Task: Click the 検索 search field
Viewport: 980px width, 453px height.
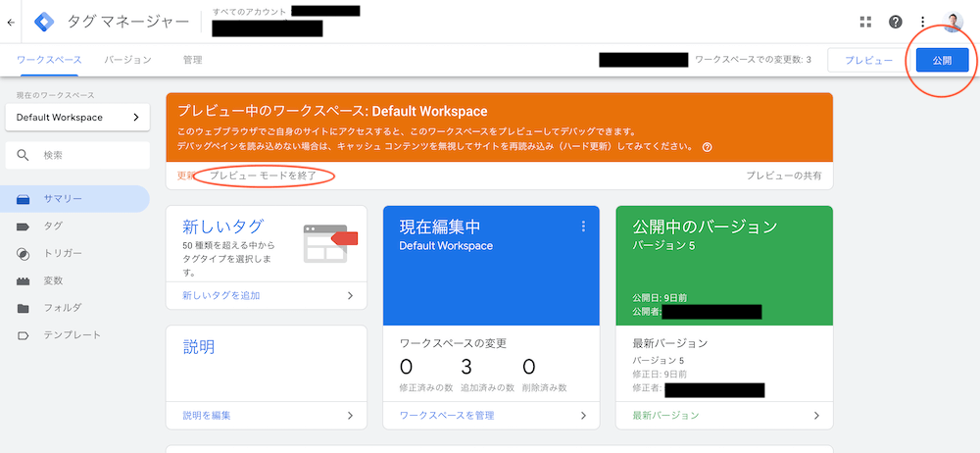Action: point(77,155)
